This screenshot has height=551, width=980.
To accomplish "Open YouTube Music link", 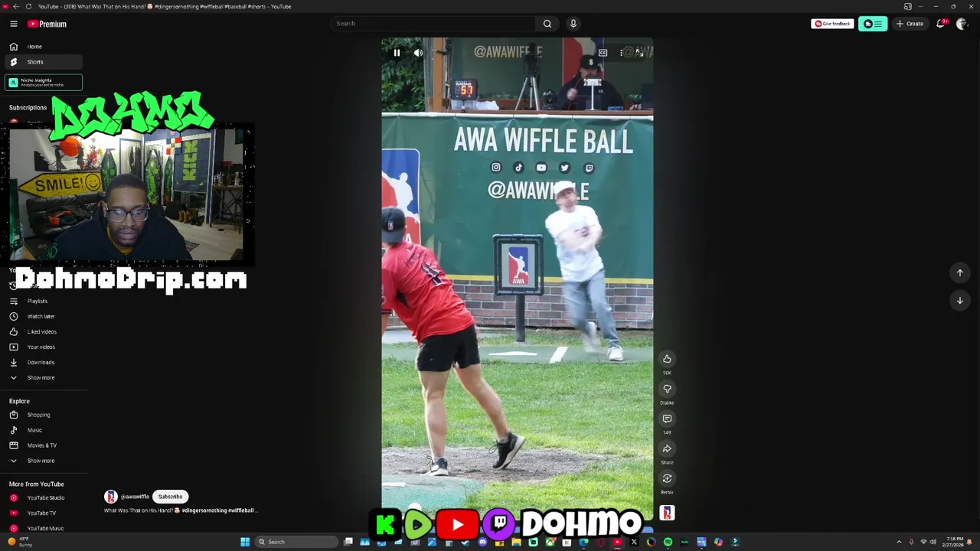I will [44, 529].
